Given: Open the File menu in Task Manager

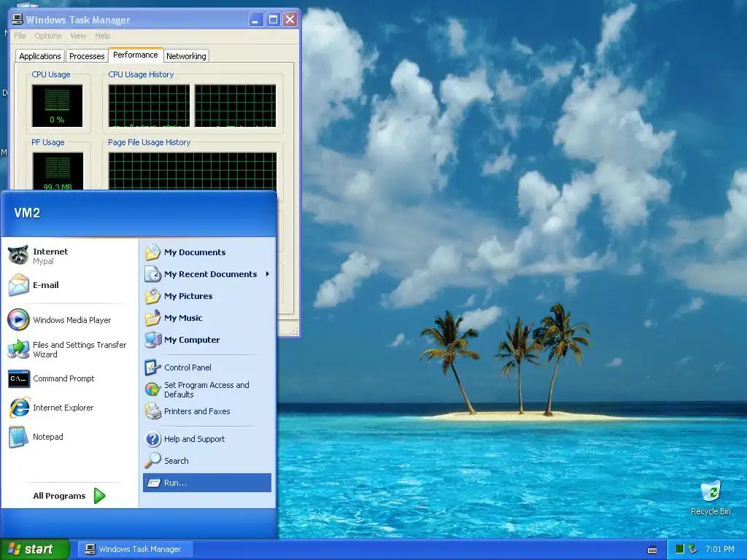Looking at the screenshot, I should (20, 36).
